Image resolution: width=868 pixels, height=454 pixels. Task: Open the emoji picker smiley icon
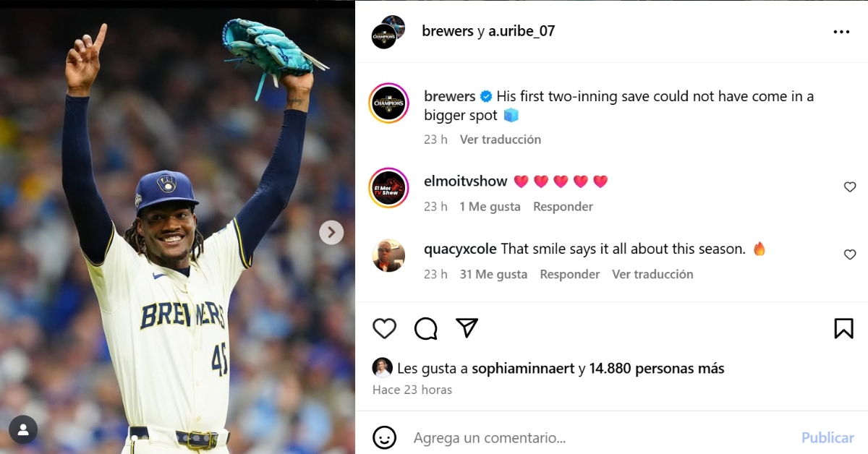(x=385, y=437)
